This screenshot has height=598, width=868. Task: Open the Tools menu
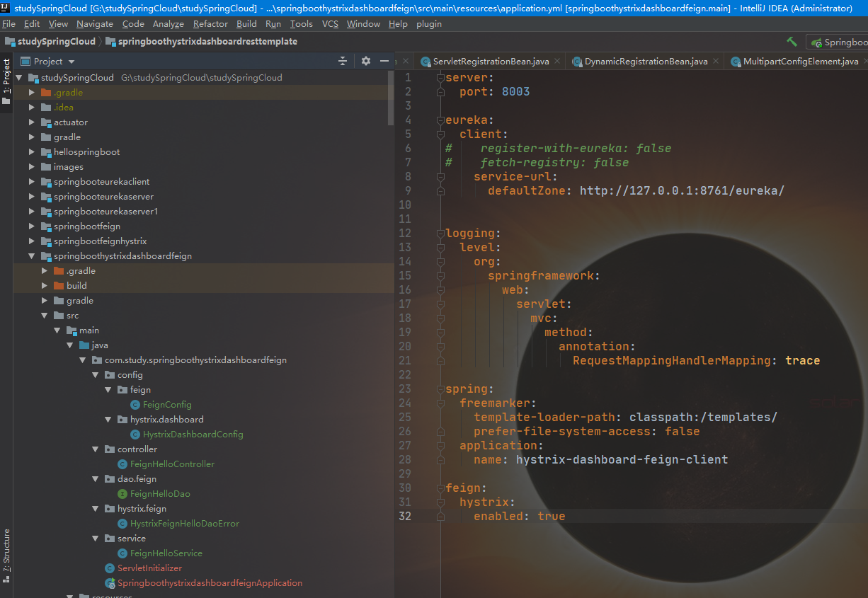click(302, 24)
